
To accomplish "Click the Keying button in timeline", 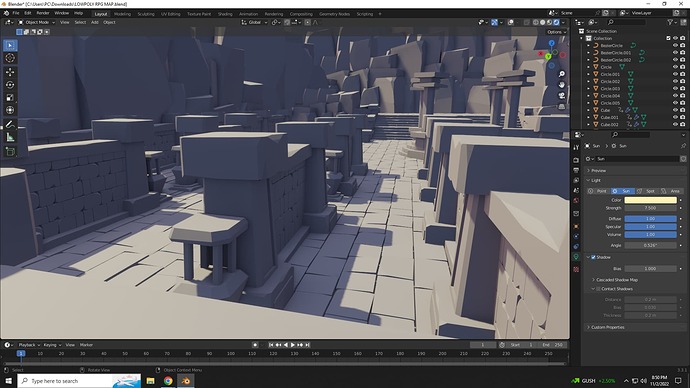I will (x=51, y=345).
